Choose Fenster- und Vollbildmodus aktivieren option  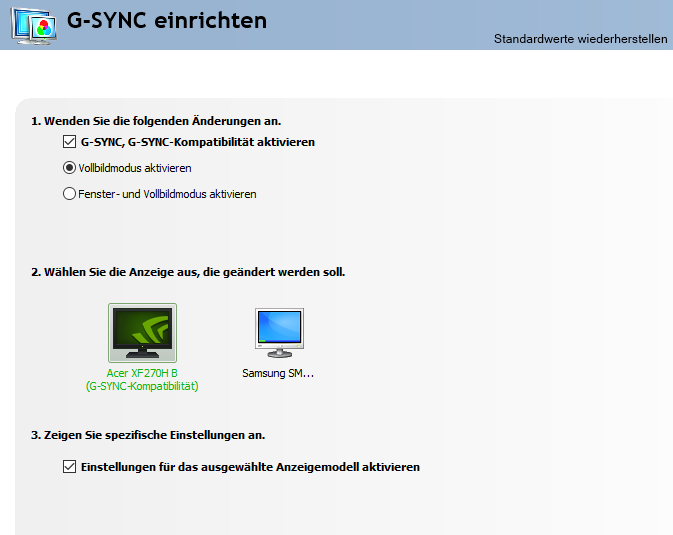click(x=69, y=194)
